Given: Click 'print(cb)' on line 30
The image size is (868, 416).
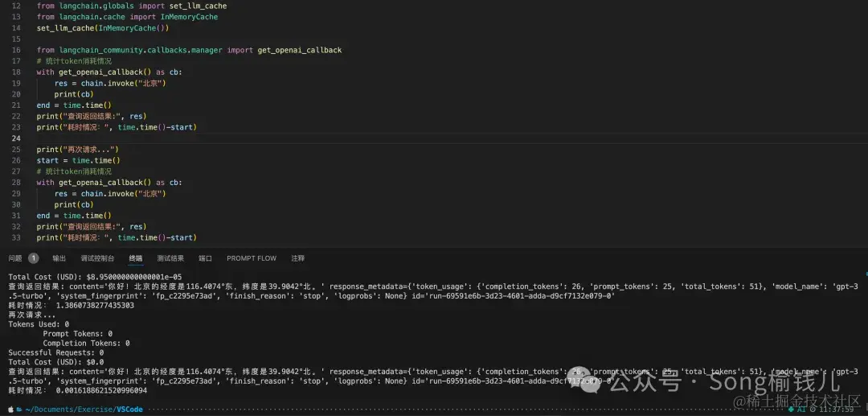Looking at the screenshot, I should (74, 204).
